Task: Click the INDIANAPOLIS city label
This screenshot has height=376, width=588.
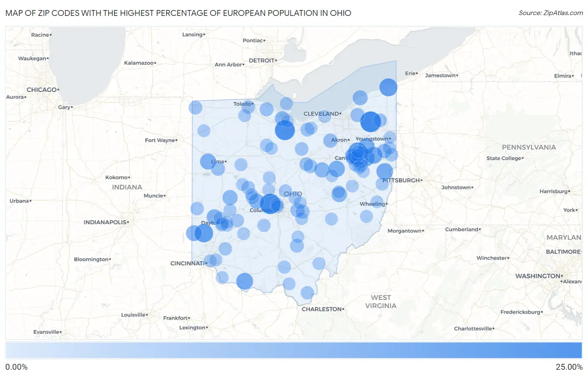Action: coord(105,222)
